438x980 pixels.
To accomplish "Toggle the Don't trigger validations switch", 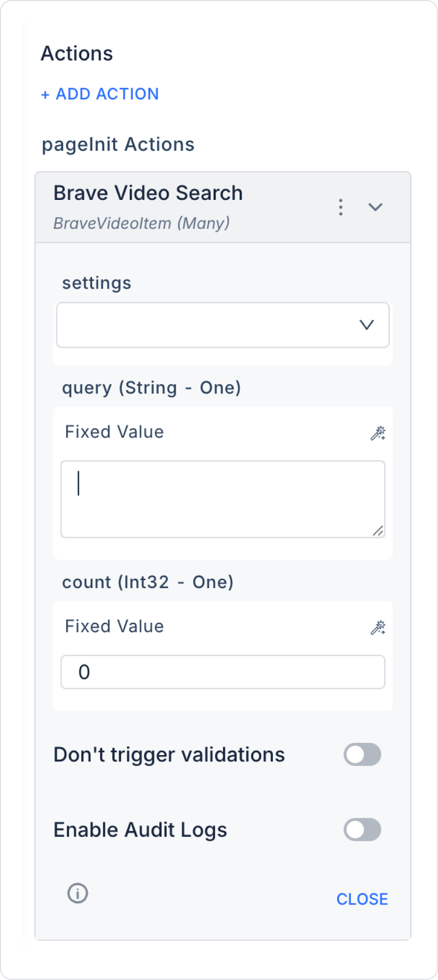I will point(362,755).
